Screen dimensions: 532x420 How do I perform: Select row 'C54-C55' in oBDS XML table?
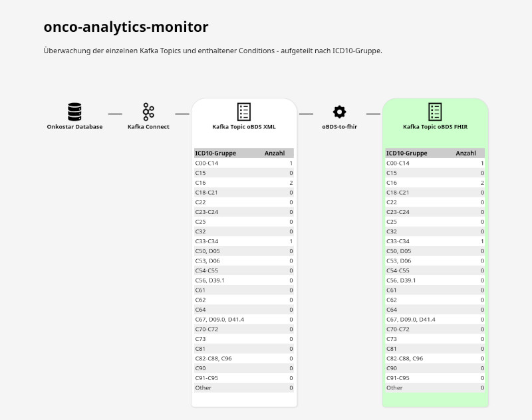[x=244, y=270]
